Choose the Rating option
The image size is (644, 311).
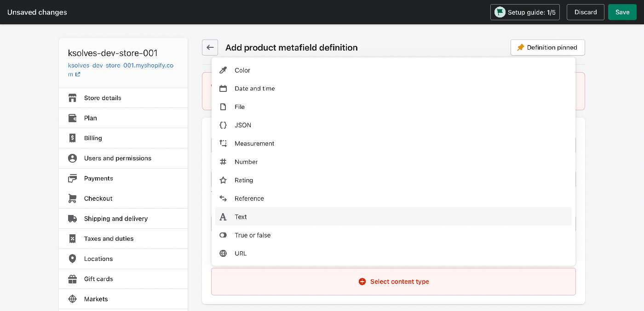pos(393,180)
